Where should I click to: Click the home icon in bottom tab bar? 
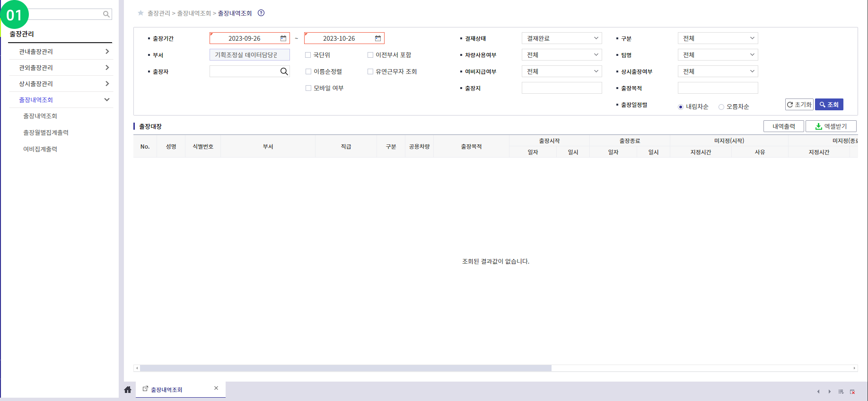(x=128, y=390)
